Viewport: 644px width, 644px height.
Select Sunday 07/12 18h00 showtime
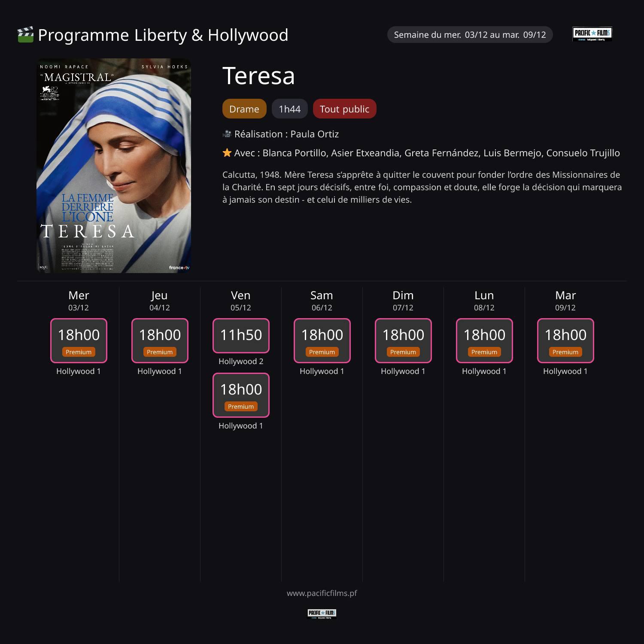pos(403,340)
